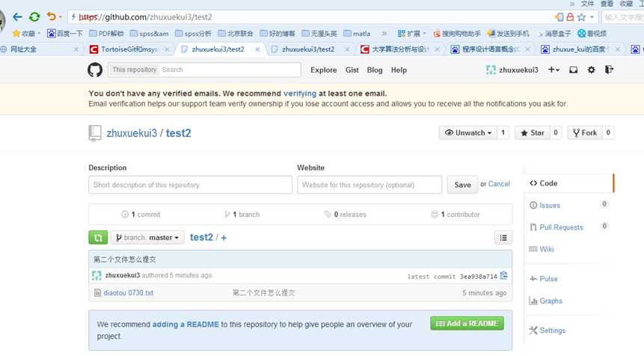Switch file list view icon
Viewport: 644px width, 356px height.
click(x=503, y=238)
